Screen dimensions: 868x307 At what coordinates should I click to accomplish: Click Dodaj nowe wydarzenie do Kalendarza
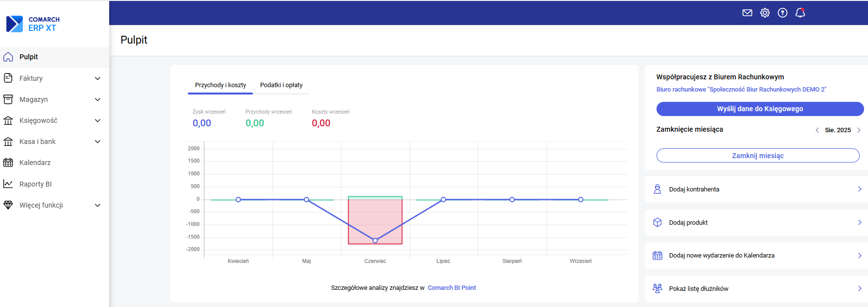point(756,256)
